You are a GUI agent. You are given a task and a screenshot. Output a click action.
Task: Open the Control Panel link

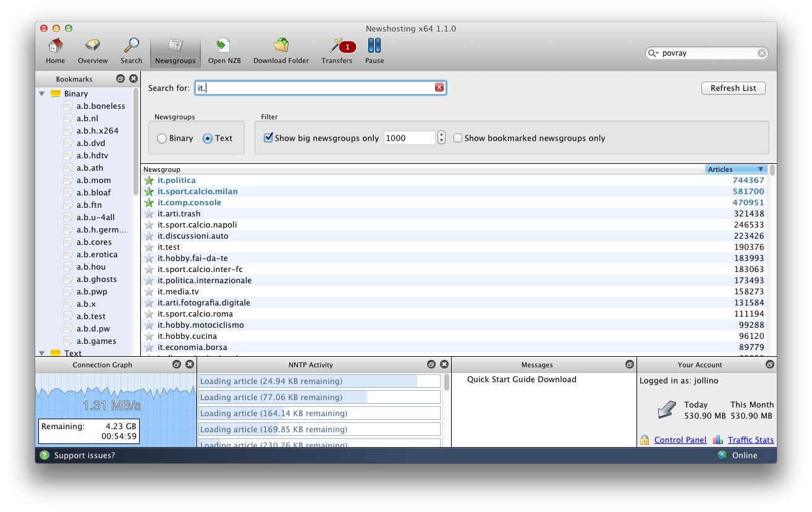tap(680, 440)
